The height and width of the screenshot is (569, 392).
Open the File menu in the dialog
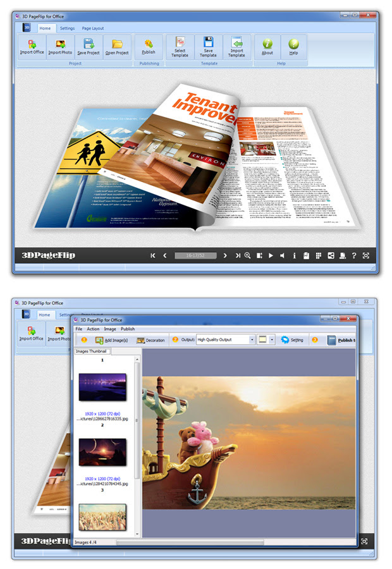pos(79,329)
